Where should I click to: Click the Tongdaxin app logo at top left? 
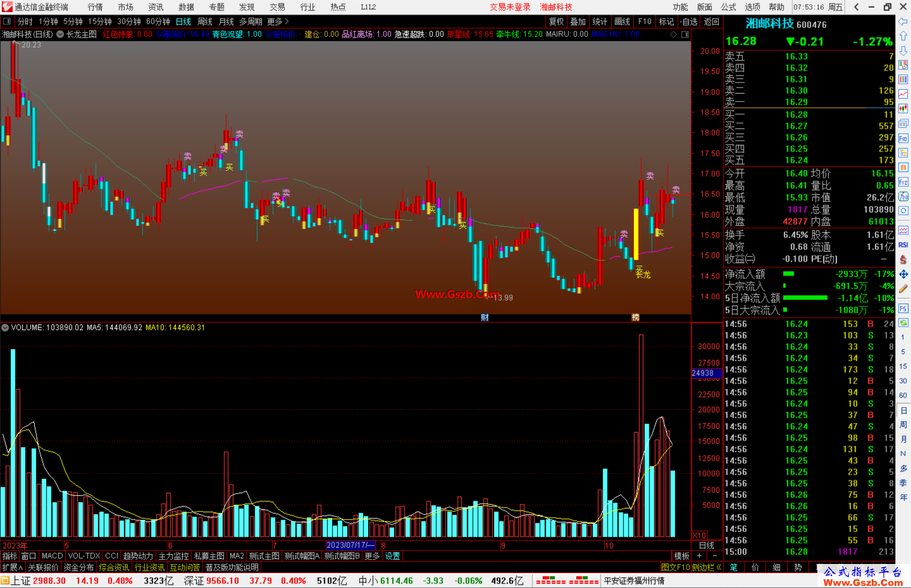click(x=7, y=7)
